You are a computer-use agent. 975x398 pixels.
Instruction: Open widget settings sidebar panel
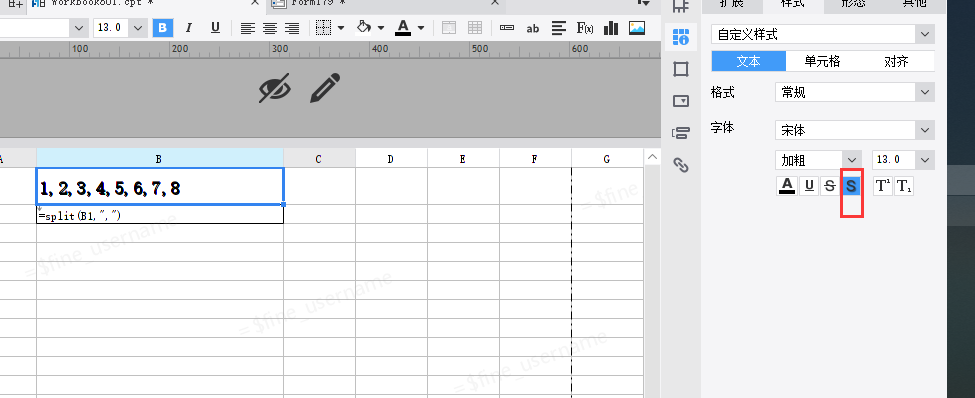click(x=681, y=101)
